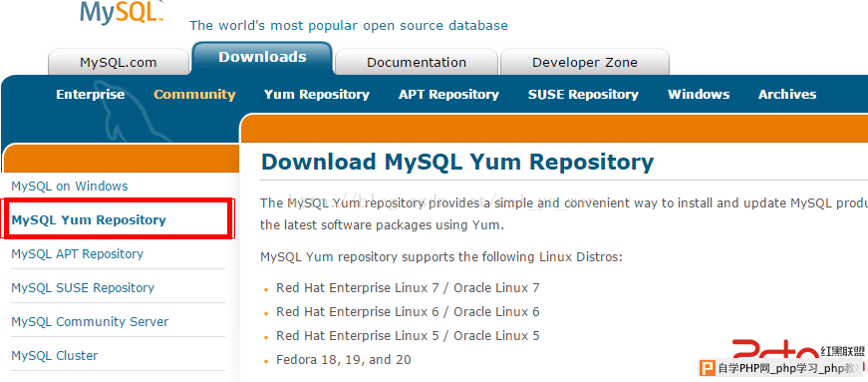Switch to the Documentation tab
Viewport: 868px width, 382px height.
pyautogui.click(x=417, y=62)
